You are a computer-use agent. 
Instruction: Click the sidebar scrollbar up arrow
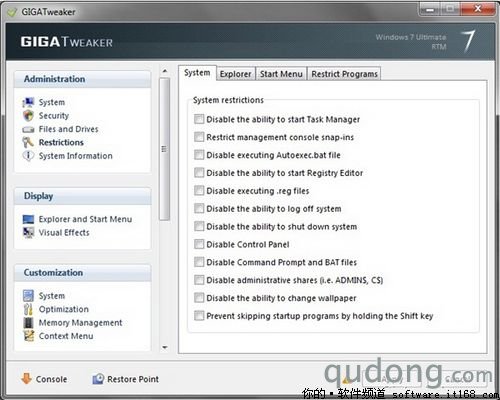[165, 71]
